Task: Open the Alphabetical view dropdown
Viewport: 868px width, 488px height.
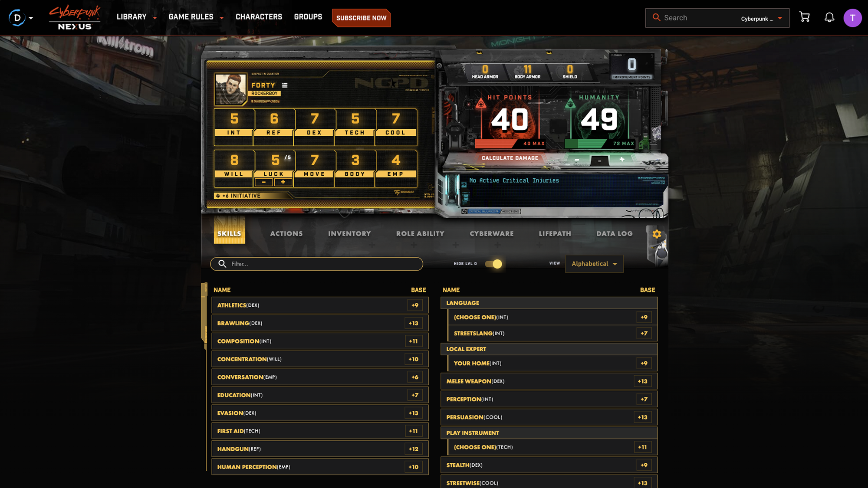Action: click(x=594, y=264)
